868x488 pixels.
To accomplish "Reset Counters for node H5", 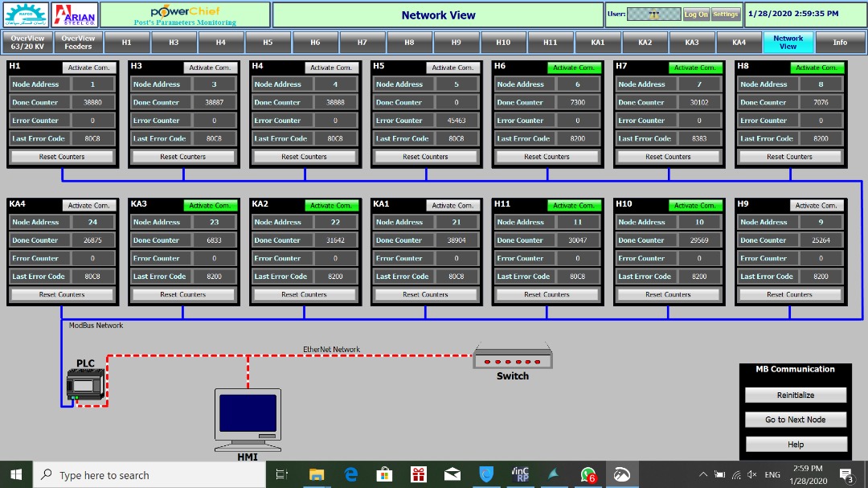I will tap(425, 157).
